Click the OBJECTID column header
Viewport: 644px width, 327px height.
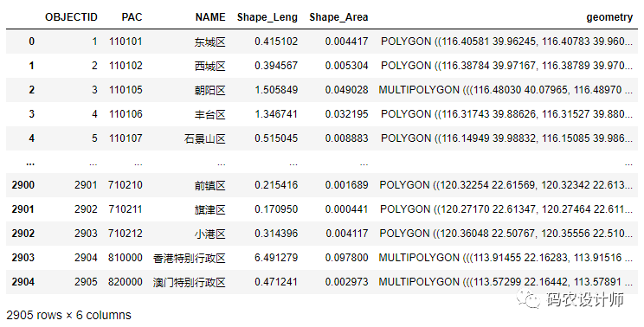71,17
